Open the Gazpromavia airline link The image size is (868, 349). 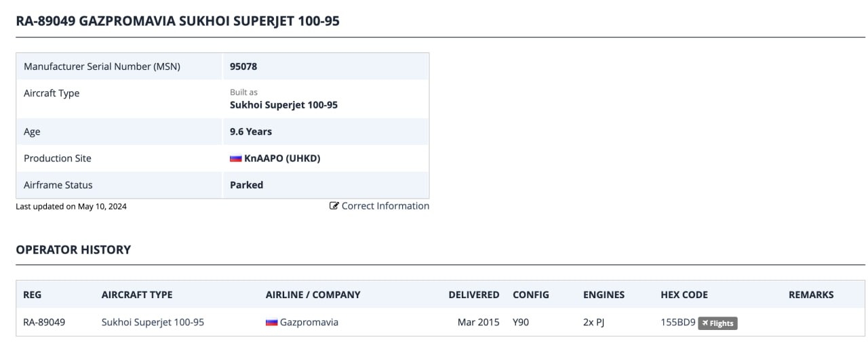pyautogui.click(x=309, y=323)
